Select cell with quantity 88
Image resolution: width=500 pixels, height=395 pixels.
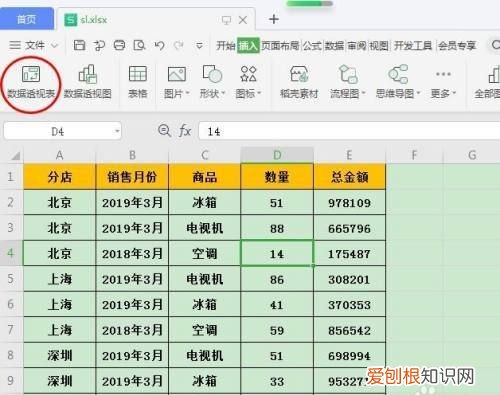[277, 228]
